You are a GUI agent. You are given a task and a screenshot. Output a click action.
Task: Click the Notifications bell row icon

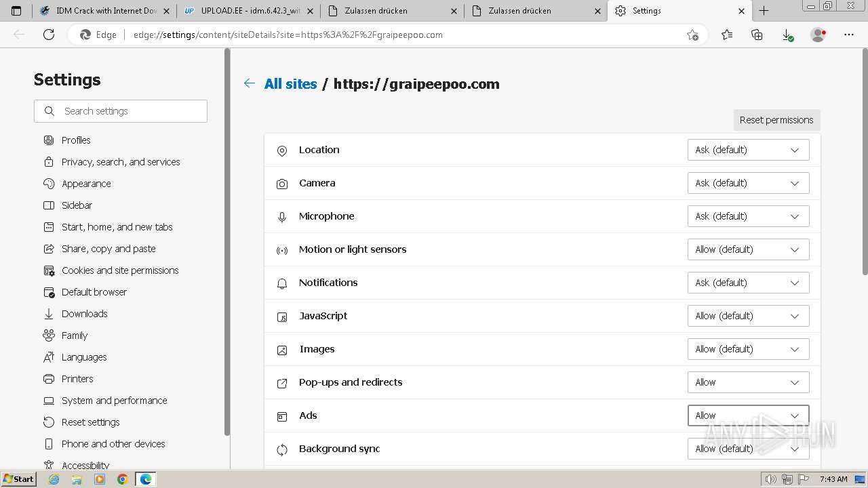pos(282,283)
